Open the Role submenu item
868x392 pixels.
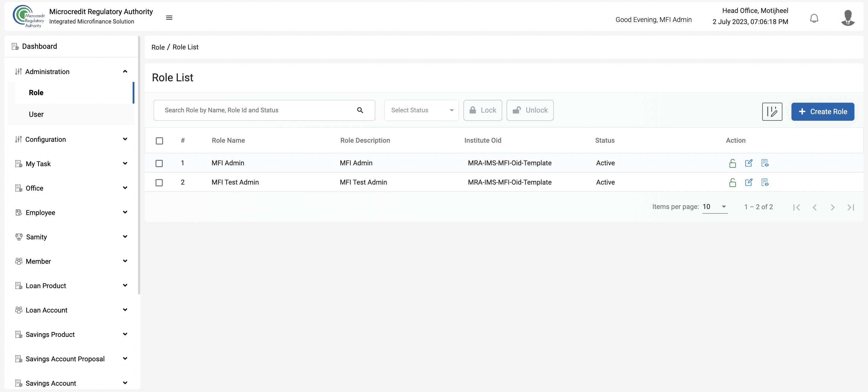(x=74, y=92)
